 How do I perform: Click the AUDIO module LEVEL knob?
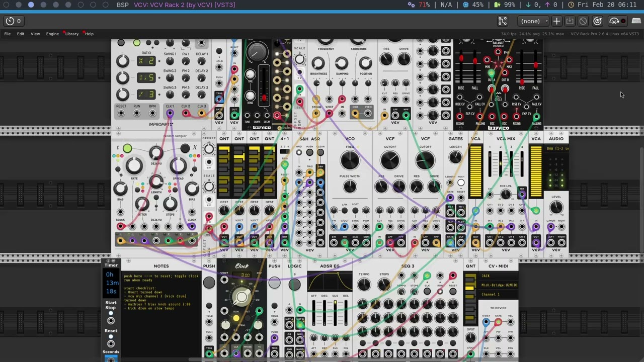click(x=556, y=208)
